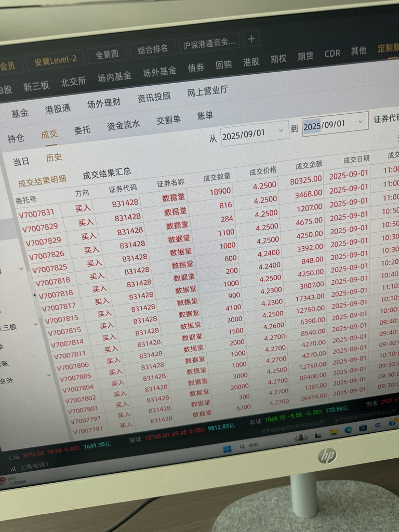
Task: Click the 北证 index value 1568.70
Action: [x=274, y=418]
